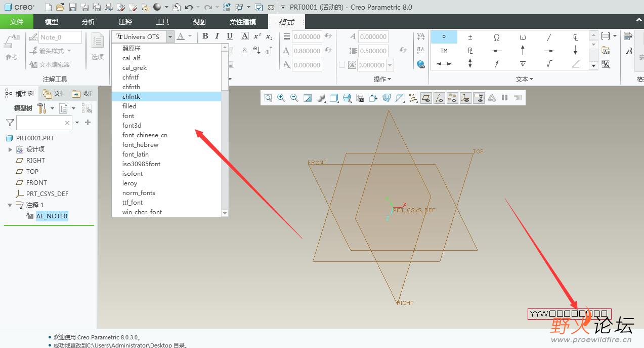Viewport: 644px width, 348px height.
Task: Insert the centerline symbol
Action: pyautogui.click(x=575, y=37)
